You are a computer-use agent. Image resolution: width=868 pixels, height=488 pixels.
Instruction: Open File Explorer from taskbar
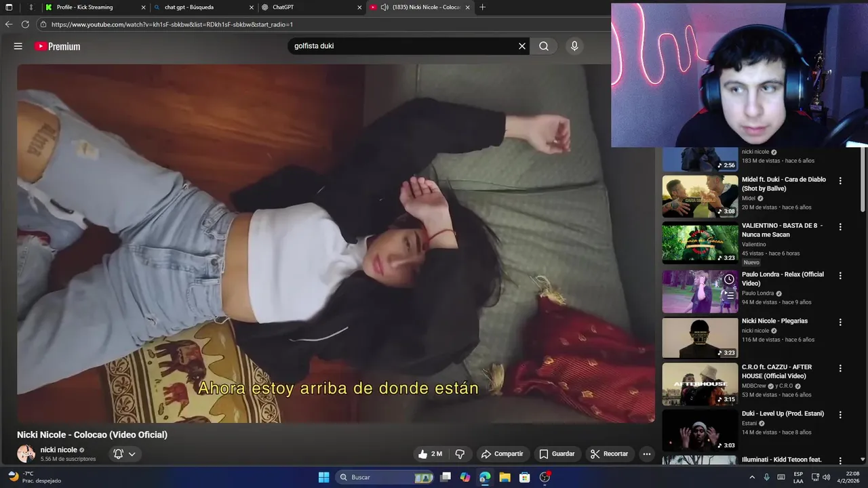pos(505,477)
